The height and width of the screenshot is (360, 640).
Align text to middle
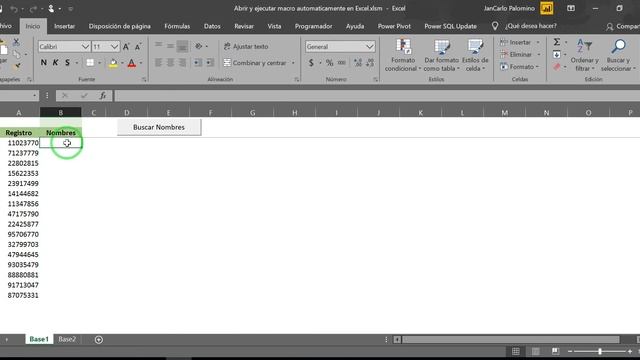(170, 46)
